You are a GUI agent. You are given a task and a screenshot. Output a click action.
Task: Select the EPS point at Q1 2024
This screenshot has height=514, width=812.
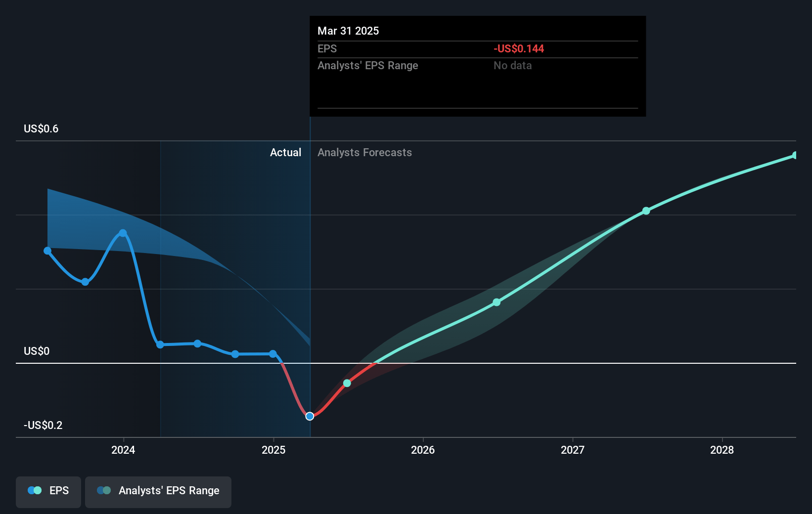click(x=160, y=344)
